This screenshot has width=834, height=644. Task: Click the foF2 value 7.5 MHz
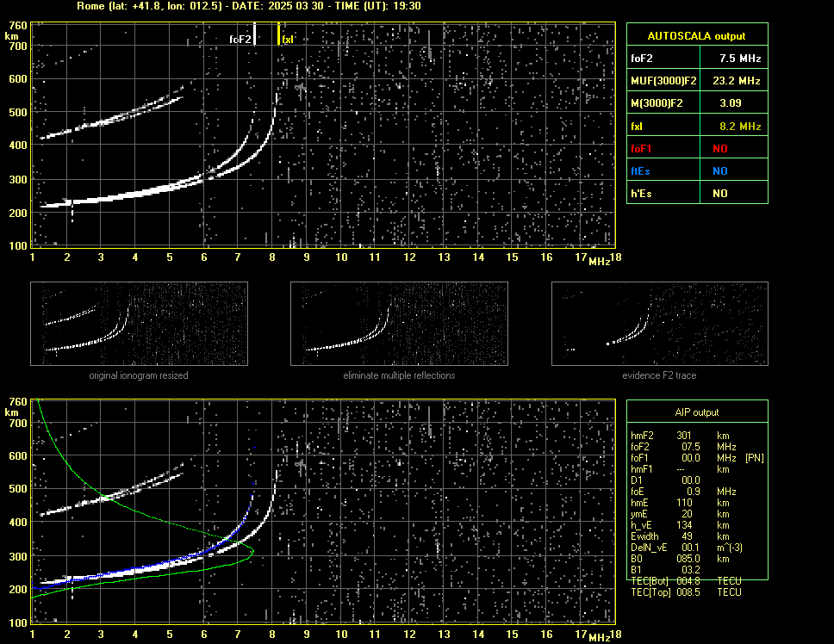pyautogui.click(x=740, y=59)
